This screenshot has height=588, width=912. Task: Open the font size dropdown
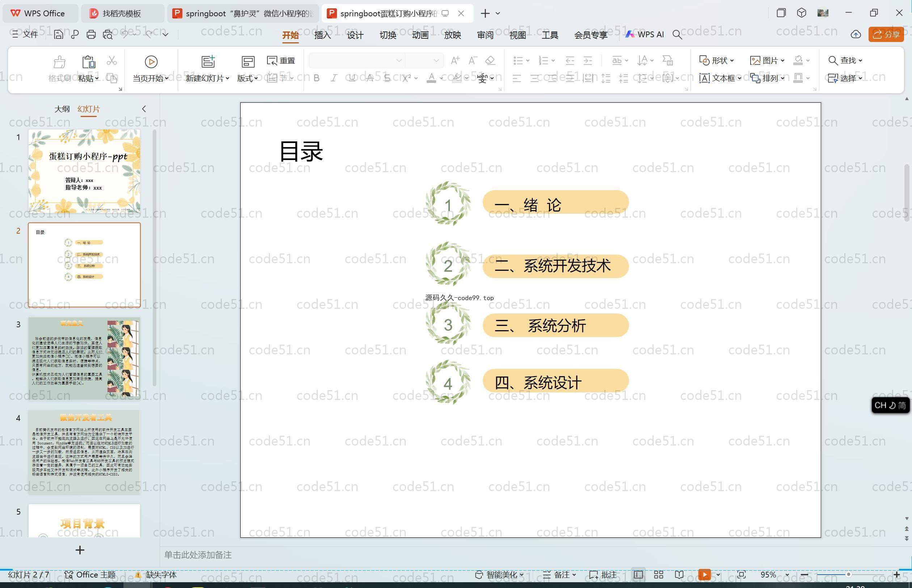pos(436,60)
